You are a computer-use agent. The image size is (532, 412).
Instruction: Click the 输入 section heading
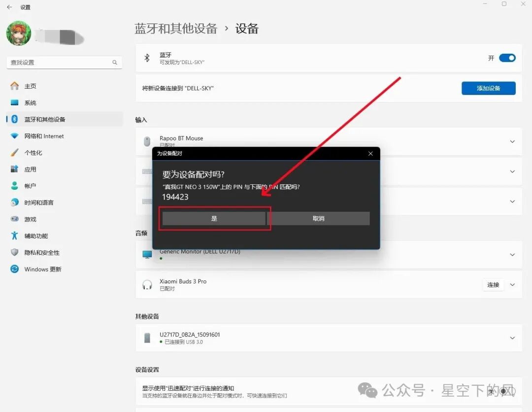point(141,120)
